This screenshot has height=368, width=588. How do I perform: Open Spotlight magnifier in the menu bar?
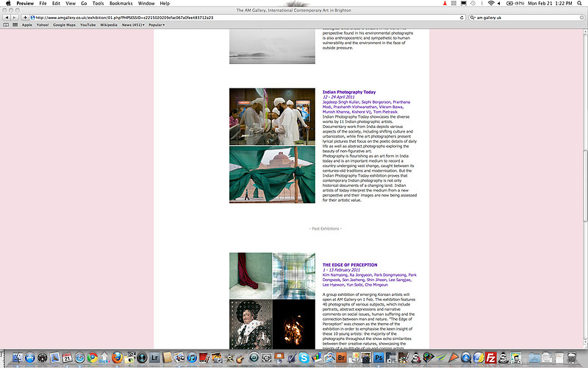pos(581,3)
